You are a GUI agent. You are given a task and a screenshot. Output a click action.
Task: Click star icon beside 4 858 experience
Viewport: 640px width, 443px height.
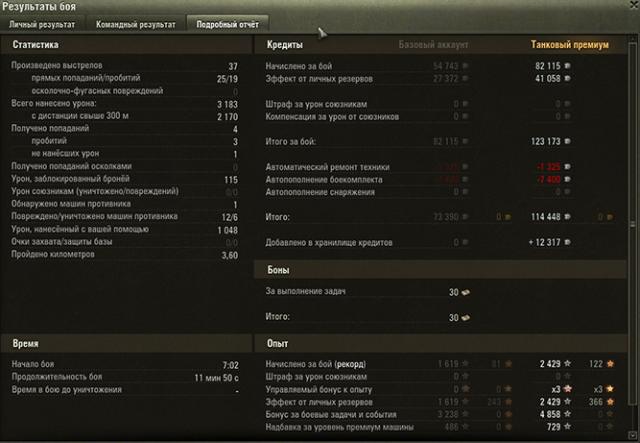tap(567, 414)
